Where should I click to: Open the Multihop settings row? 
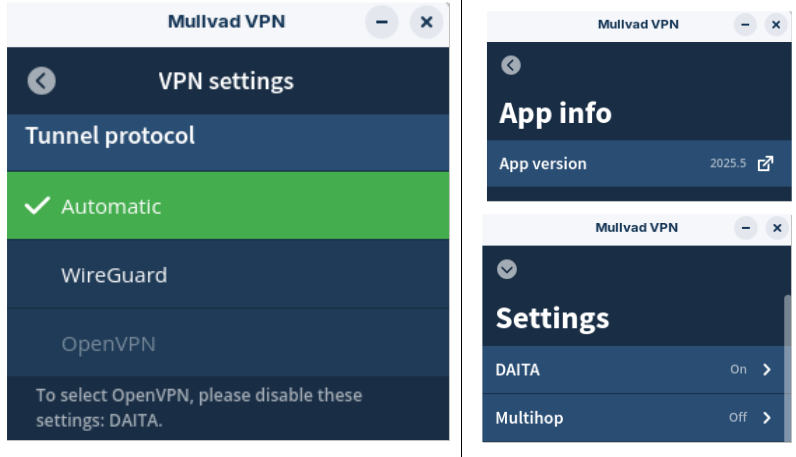633,418
